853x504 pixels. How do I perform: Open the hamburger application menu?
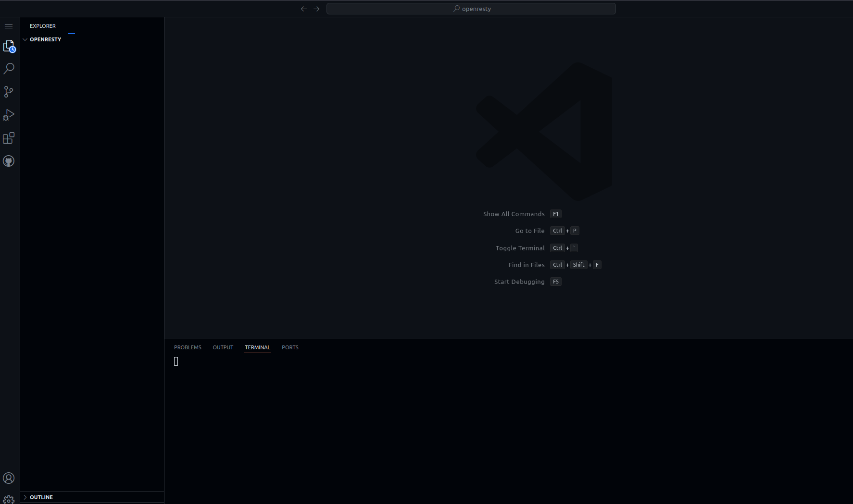click(9, 26)
